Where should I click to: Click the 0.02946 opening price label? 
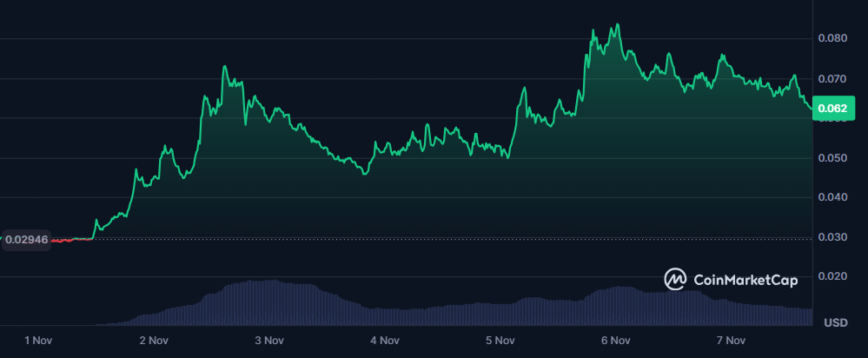[26, 239]
